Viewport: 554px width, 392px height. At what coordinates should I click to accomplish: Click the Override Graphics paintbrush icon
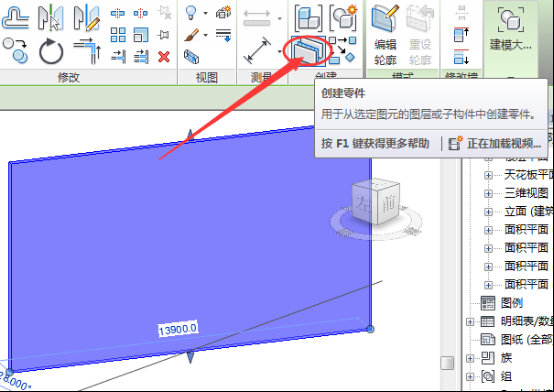pyautogui.click(x=191, y=35)
